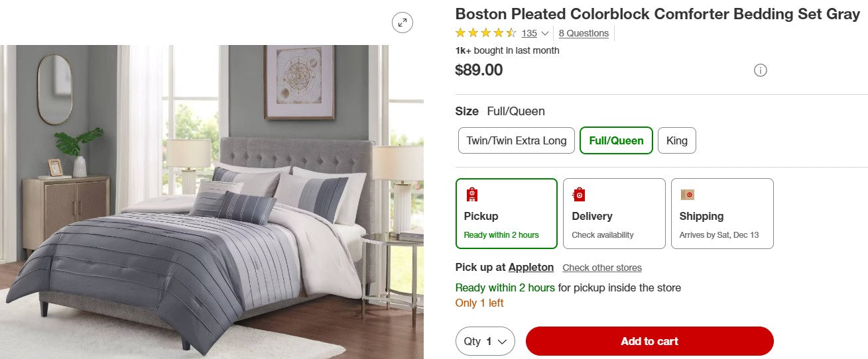Click the Add to cart button
This screenshot has width=868, height=359.
pos(649,341)
